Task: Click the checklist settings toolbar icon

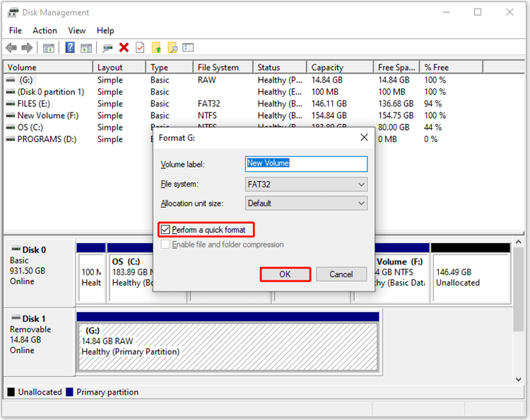Action: (188, 47)
